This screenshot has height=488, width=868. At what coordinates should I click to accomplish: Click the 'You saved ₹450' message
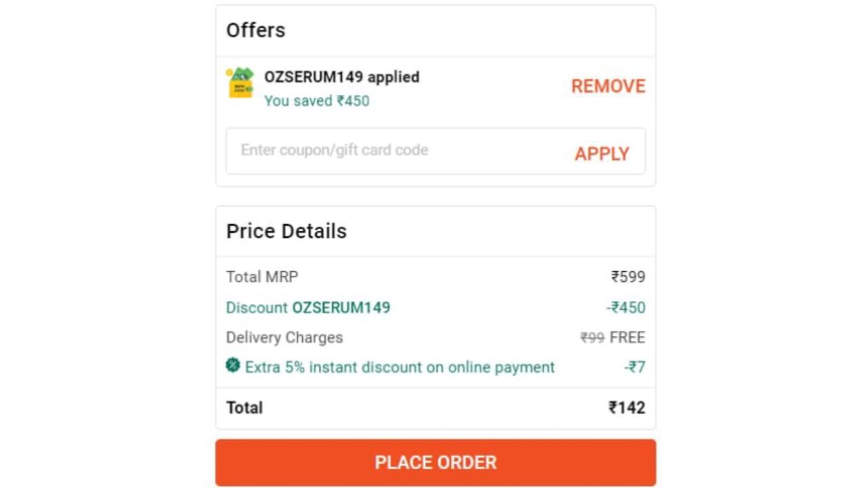tap(317, 101)
